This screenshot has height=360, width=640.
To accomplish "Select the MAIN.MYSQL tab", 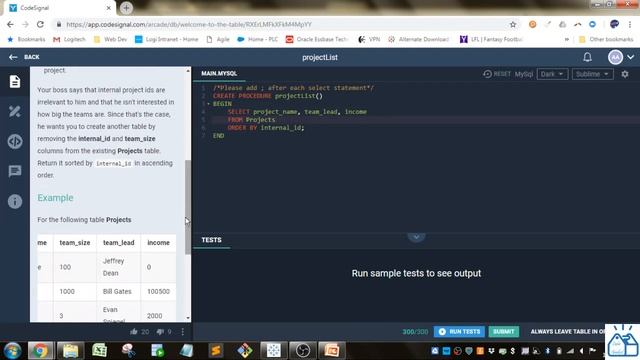I will pyautogui.click(x=219, y=73).
